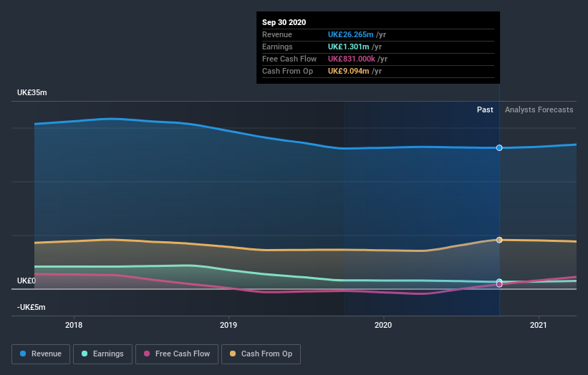Click the teal Earnings data point marker

point(499,281)
